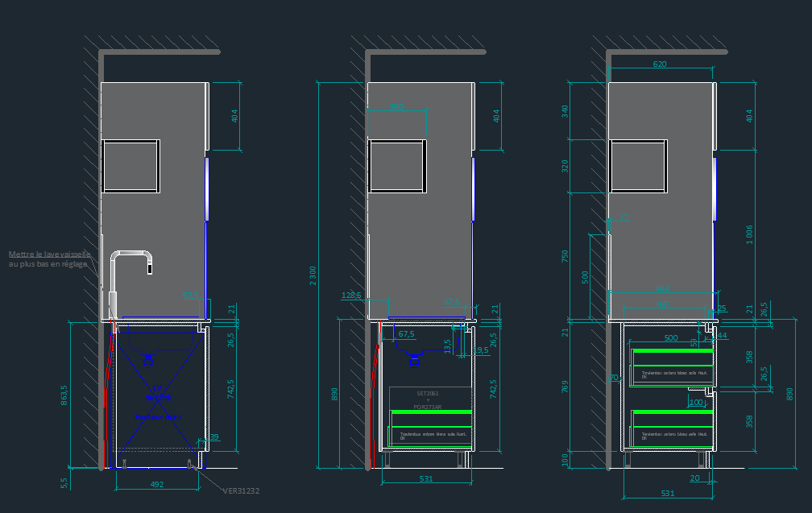This screenshot has height=513, width=812.
Task: Click the VER31232 leader label
Action: click(x=241, y=490)
